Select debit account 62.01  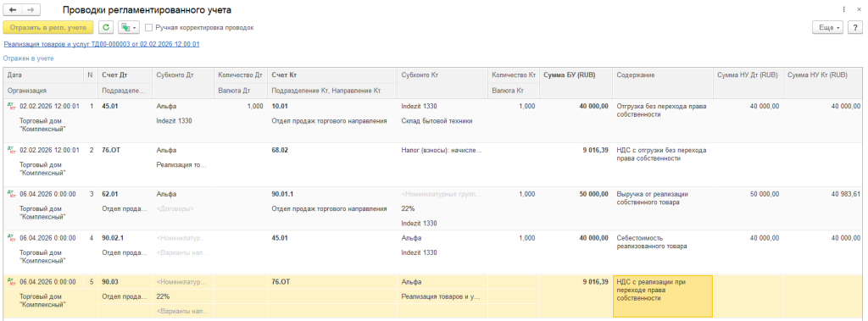(x=109, y=194)
